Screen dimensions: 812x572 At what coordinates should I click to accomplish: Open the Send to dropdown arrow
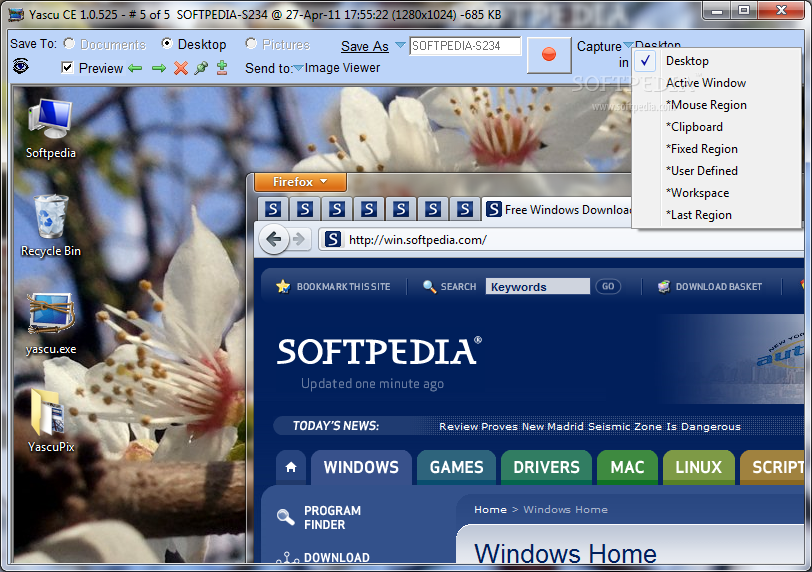click(x=298, y=68)
